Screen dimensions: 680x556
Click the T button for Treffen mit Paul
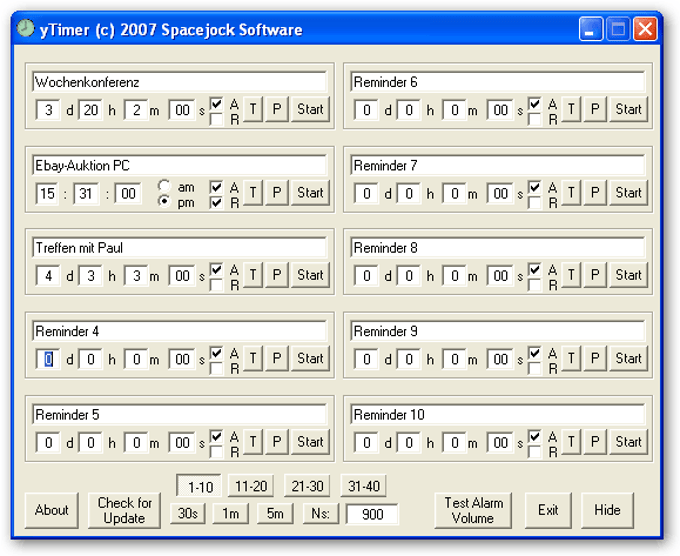[x=253, y=275]
